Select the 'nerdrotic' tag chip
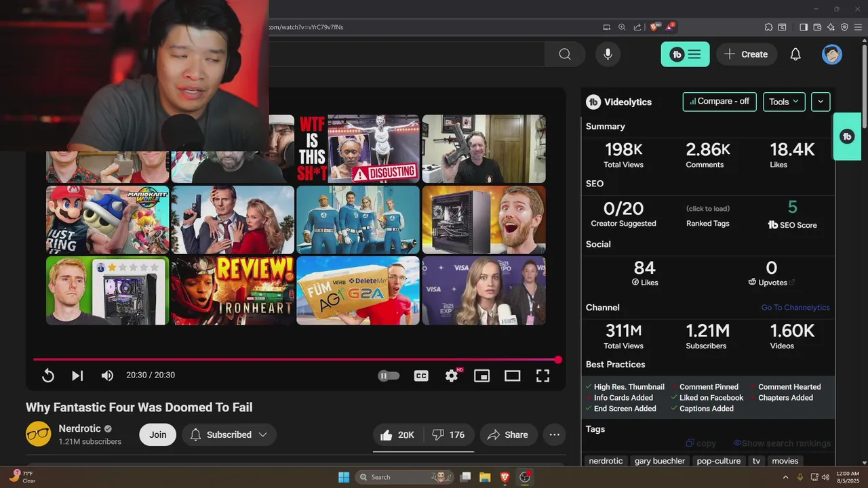 click(x=606, y=461)
